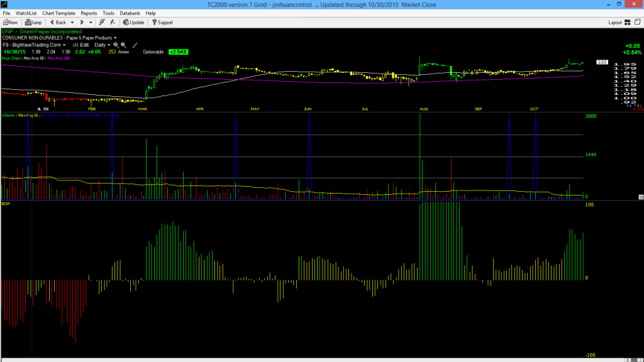Click the small square at volume pane edge

(x=641, y=197)
